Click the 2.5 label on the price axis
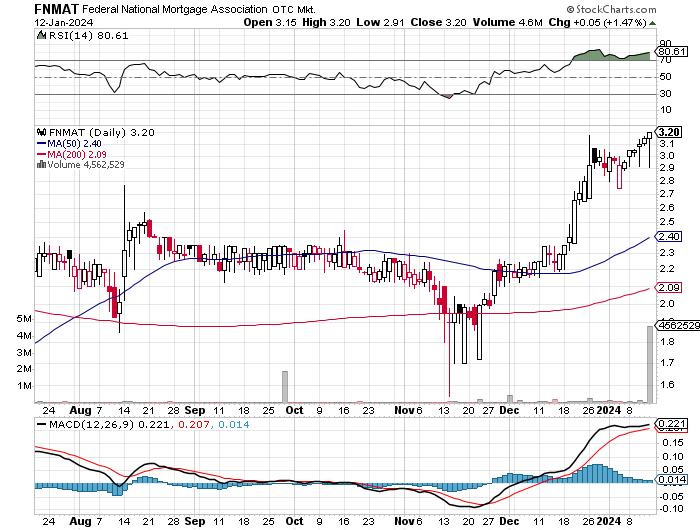 667,222
